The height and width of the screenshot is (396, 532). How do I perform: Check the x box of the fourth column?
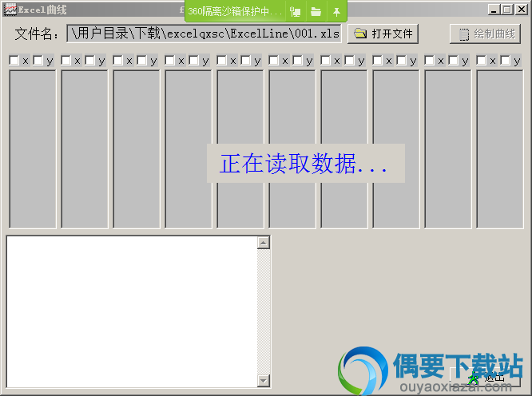click(169, 61)
